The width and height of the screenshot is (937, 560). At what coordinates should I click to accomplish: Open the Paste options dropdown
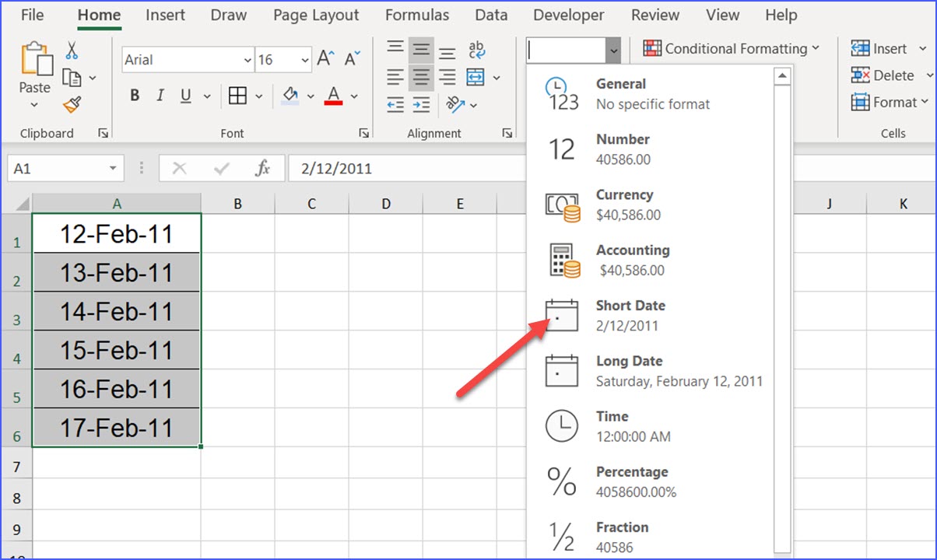click(x=35, y=106)
